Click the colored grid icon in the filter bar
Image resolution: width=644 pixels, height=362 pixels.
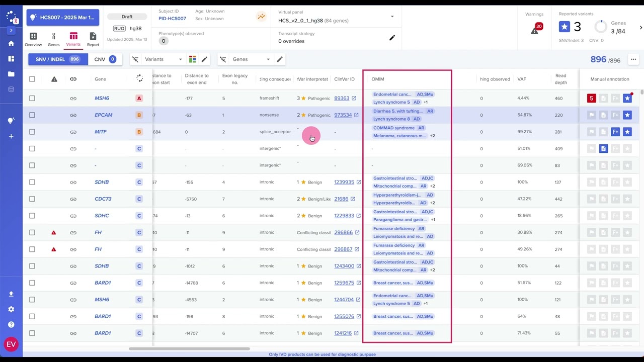pyautogui.click(x=192, y=59)
